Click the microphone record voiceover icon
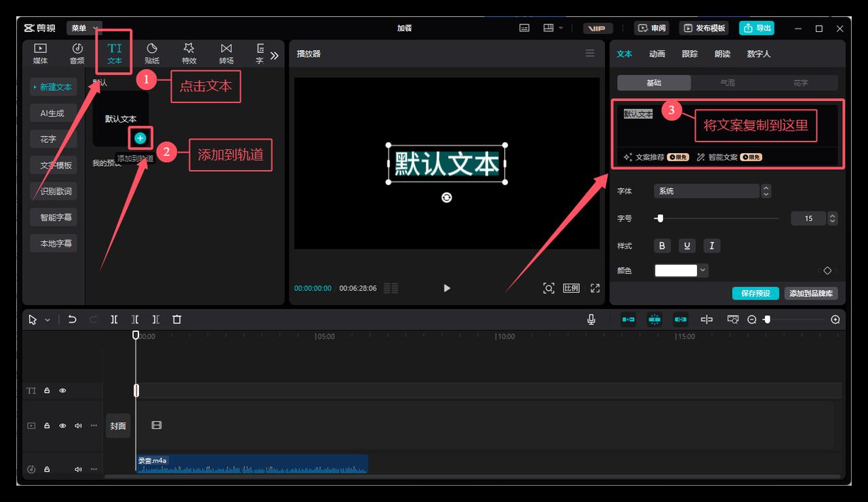Viewport: 868px width, 502px height. tap(591, 320)
